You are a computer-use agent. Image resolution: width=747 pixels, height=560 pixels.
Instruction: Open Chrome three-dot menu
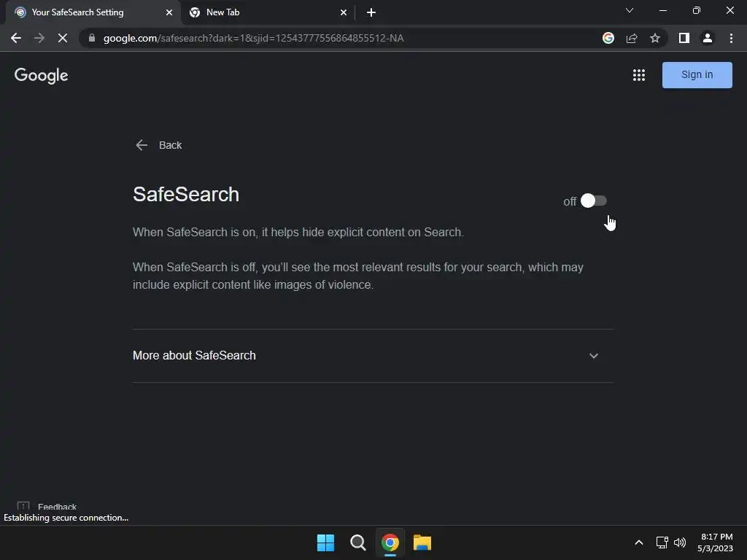[731, 38]
